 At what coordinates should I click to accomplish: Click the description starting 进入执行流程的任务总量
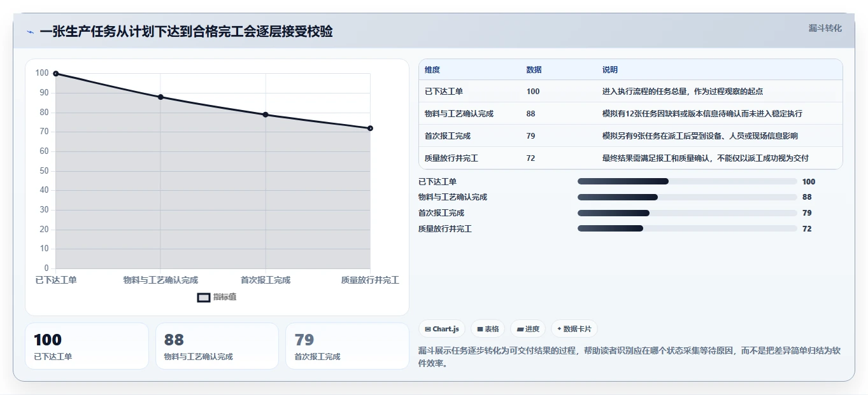click(x=683, y=92)
